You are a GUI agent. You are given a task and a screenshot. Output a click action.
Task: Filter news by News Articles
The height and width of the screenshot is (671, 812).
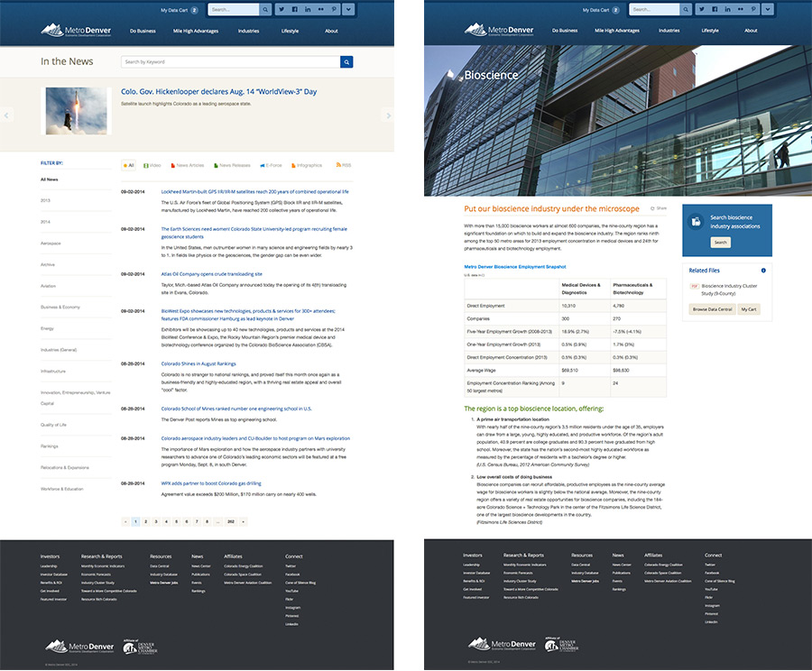point(188,165)
